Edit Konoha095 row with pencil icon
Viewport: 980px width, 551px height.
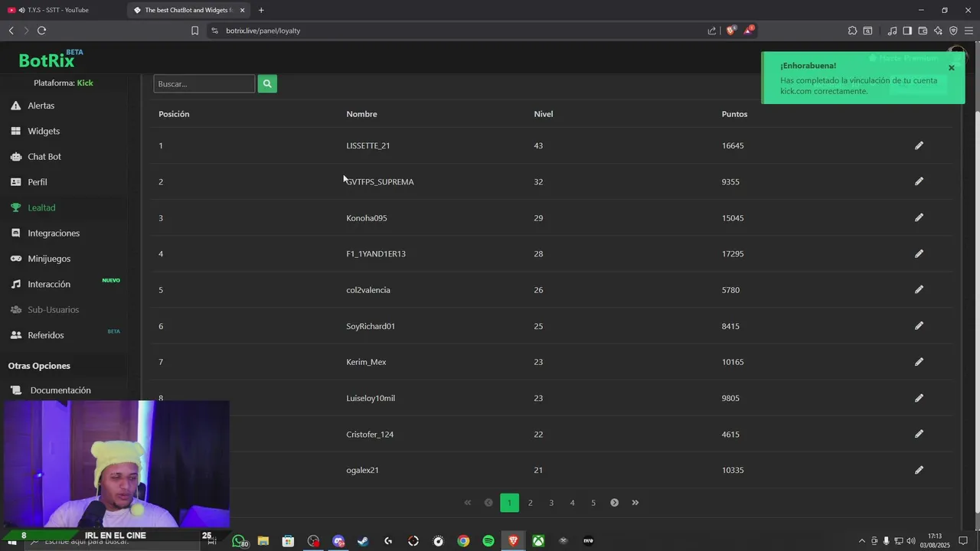(919, 217)
